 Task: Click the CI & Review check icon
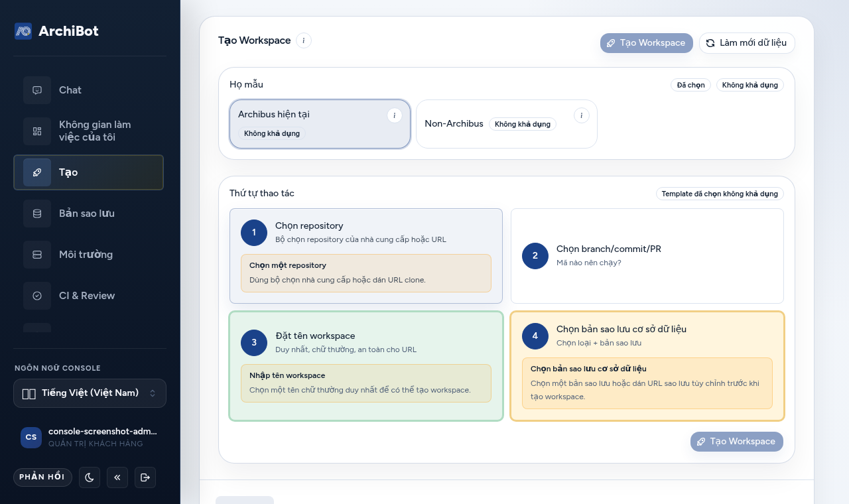pyautogui.click(x=37, y=296)
